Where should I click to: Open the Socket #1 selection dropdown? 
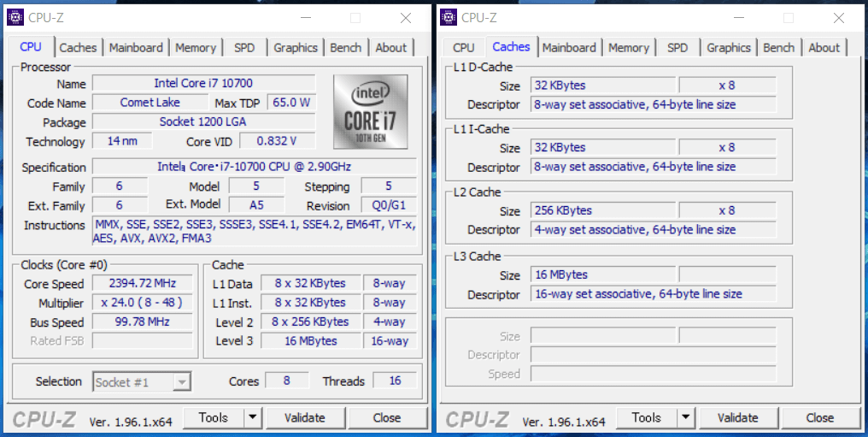(142, 381)
